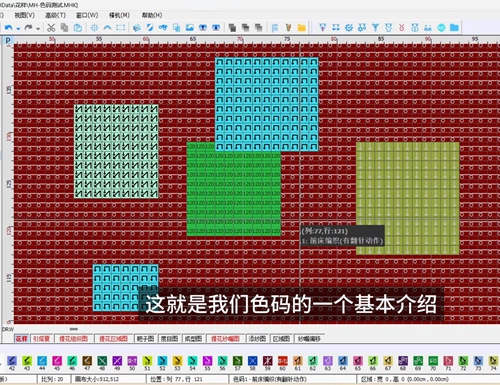Switch to the 花样 tab

pyautogui.click(x=22, y=339)
